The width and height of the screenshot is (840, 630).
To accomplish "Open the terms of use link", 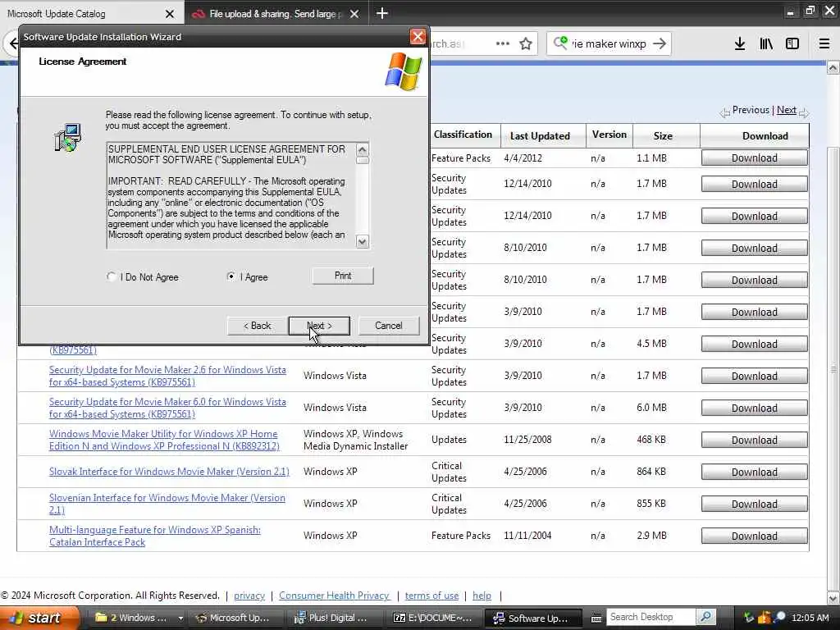I will click(x=431, y=596).
